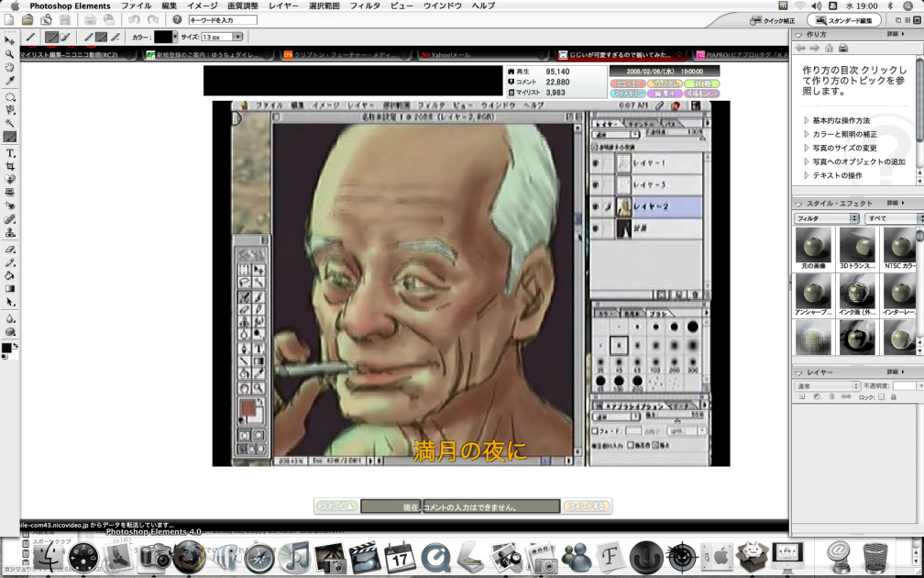
Task: Open the サイズ size slider arrow
Action: coord(237,37)
